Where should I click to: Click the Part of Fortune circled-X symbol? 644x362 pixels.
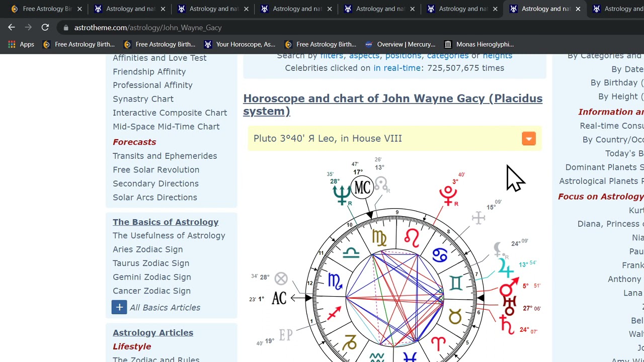tap(281, 279)
